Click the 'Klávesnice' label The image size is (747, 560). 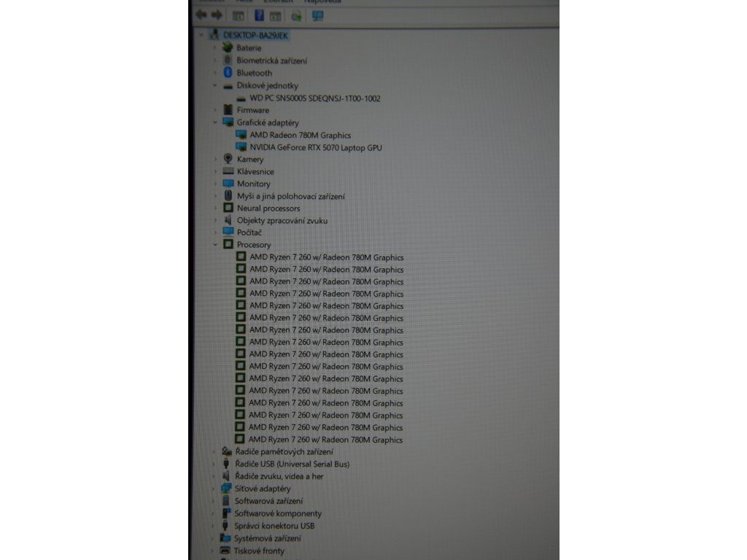255,171
